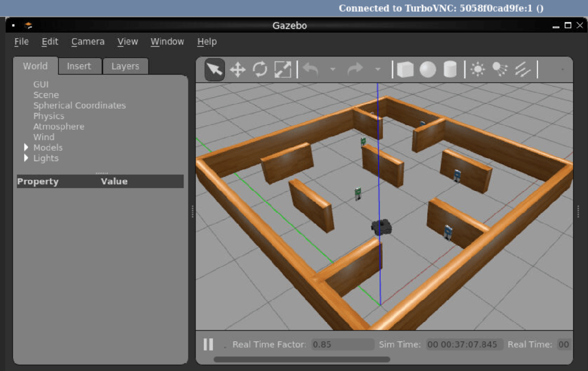The width and height of the screenshot is (588, 371).
Task: Click the Models label in tree
Action: pyautogui.click(x=48, y=147)
